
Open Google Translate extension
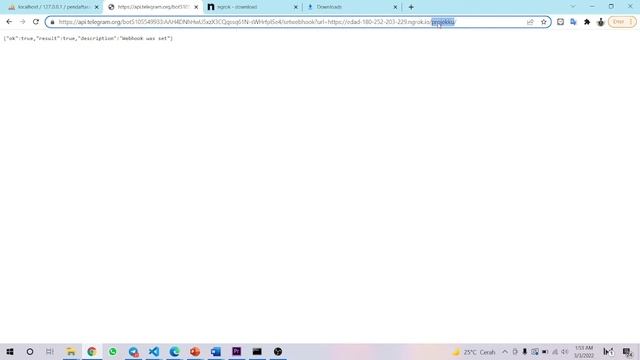point(573,22)
